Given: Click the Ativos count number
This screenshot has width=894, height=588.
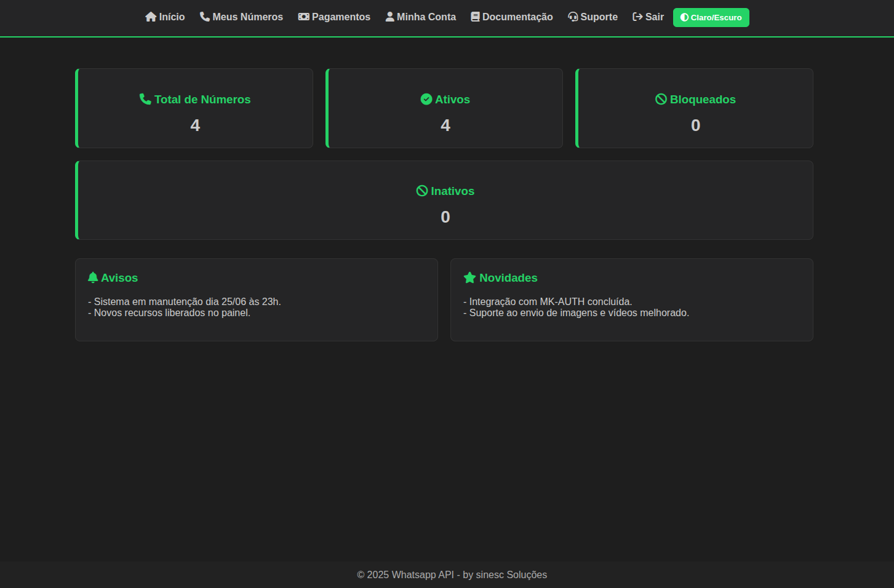Looking at the screenshot, I should (x=445, y=125).
